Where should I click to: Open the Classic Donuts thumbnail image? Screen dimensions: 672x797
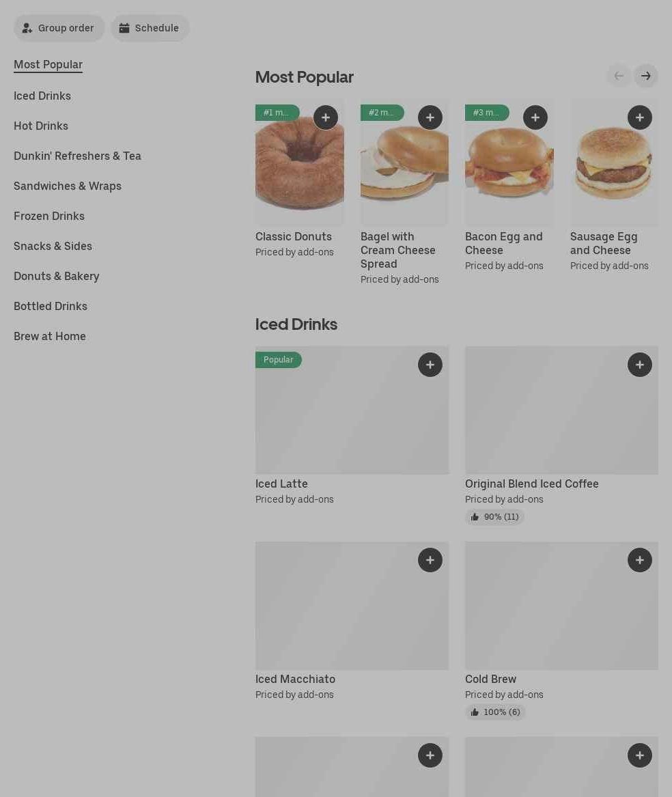299,163
